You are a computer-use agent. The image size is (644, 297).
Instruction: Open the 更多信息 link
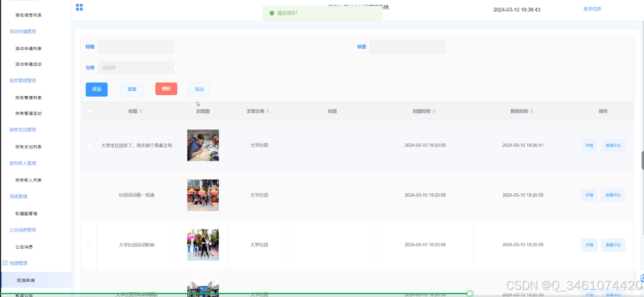click(x=592, y=9)
